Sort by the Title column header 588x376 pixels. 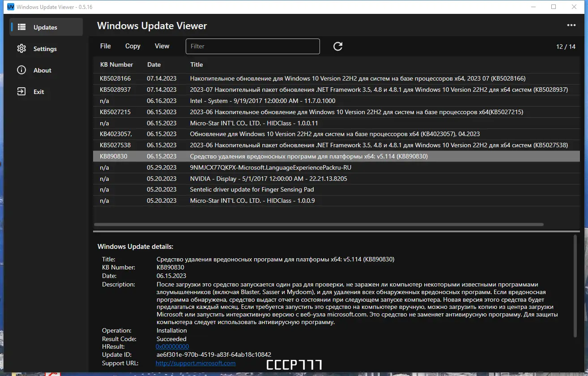(196, 64)
